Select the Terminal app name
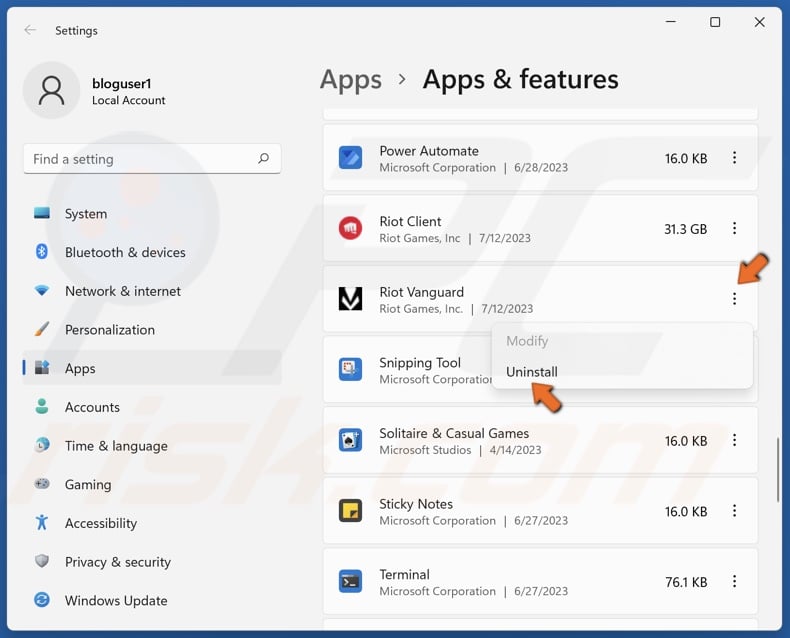The height and width of the screenshot is (638, 790). 404,575
